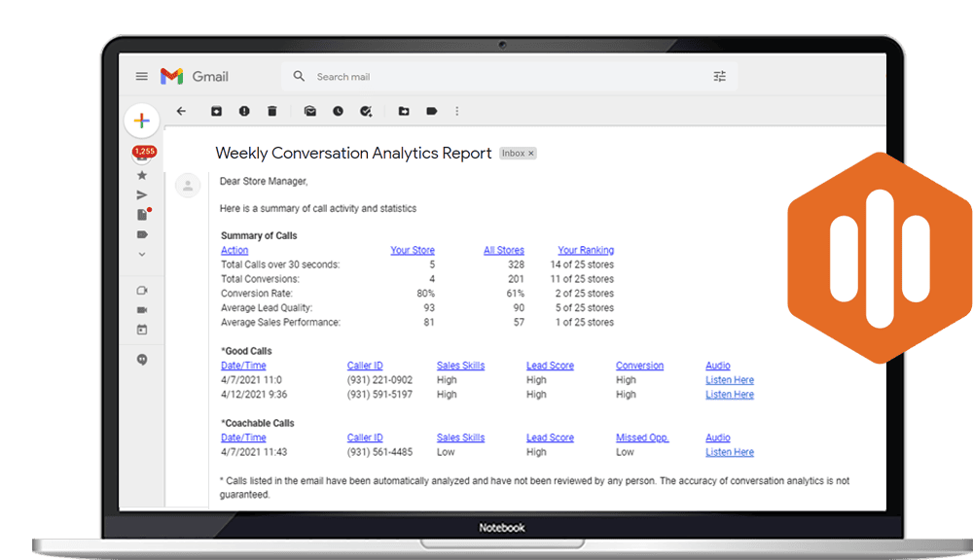The height and width of the screenshot is (560, 973).
Task: Click the 'Summary of Calls' heading
Action: coord(259,235)
